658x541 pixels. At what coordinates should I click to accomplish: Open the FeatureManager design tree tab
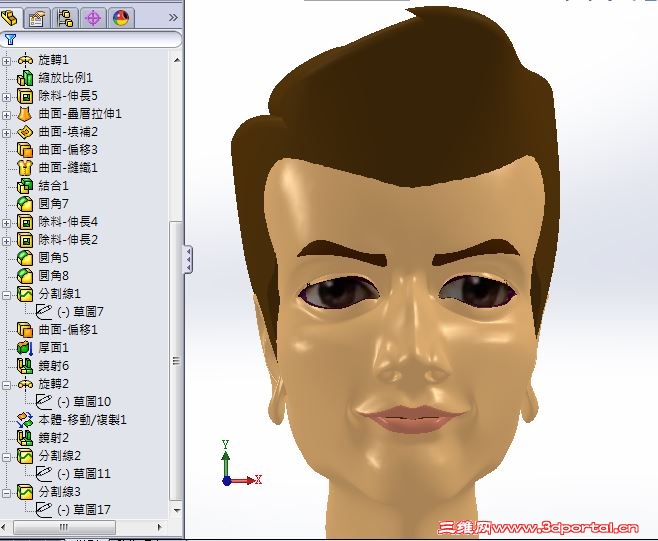[9, 18]
